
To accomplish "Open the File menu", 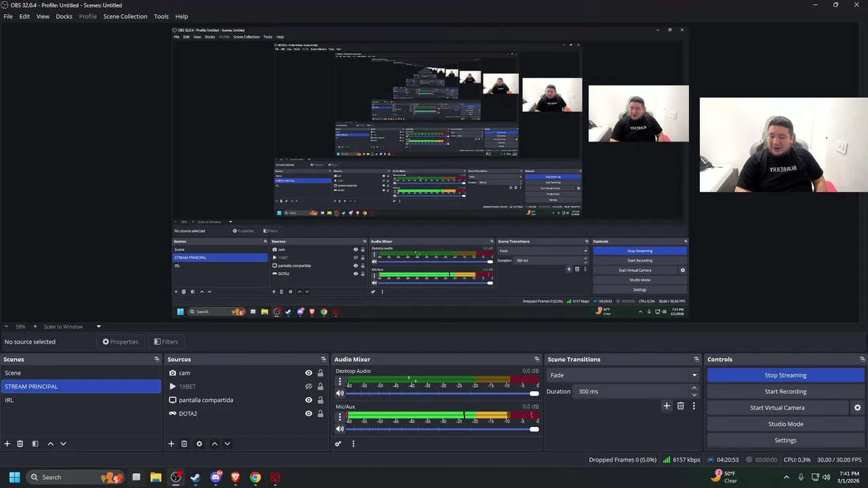I will (x=8, y=16).
